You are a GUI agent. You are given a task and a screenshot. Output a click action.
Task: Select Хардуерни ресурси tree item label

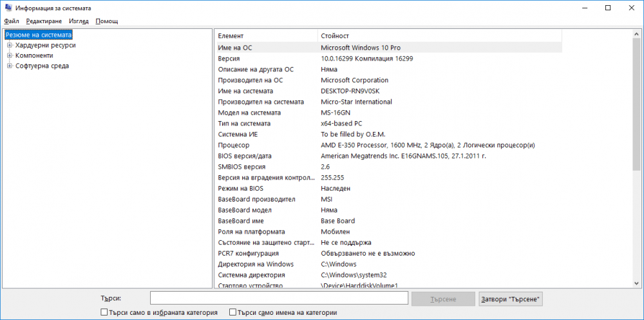[x=45, y=45]
